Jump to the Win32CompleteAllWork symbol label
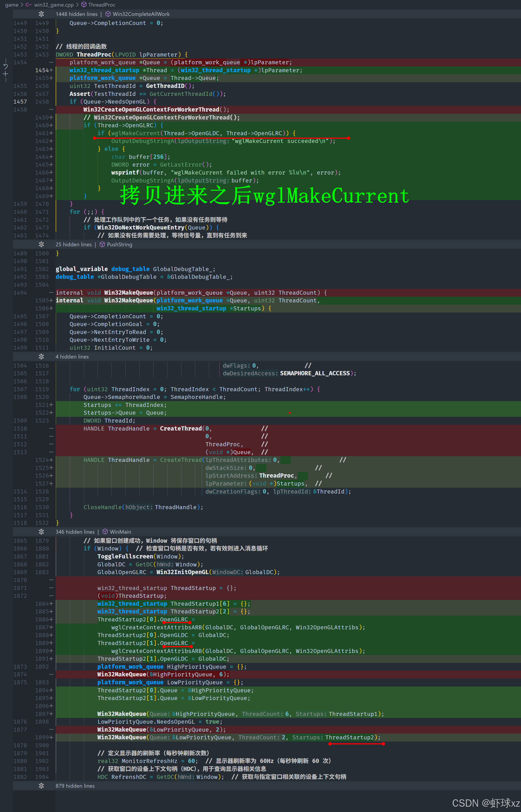The height and width of the screenshot is (812, 521). 141,14
